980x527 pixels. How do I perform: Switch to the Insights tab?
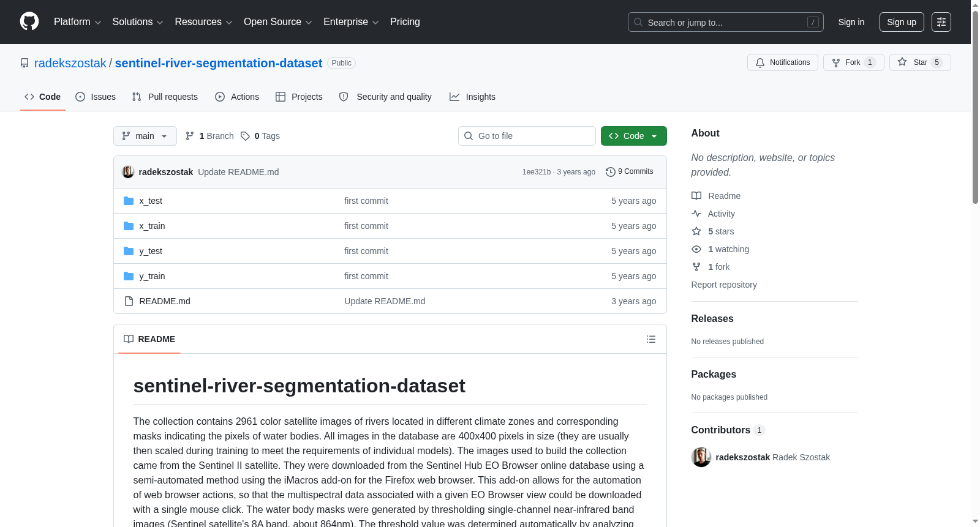472,97
